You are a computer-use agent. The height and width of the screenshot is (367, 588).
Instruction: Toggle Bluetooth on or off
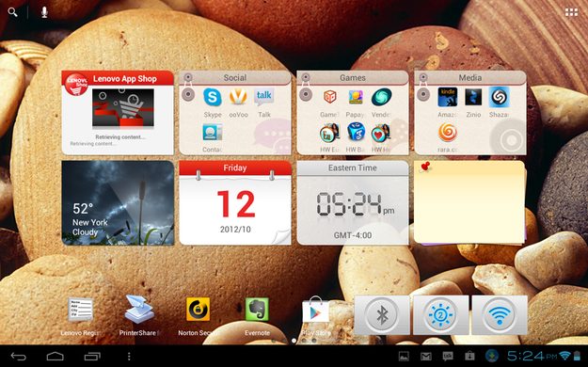(x=382, y=315)
